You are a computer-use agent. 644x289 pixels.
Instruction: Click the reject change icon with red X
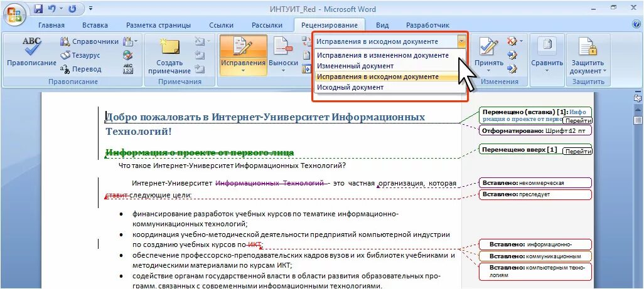click(x=512, y=41)
